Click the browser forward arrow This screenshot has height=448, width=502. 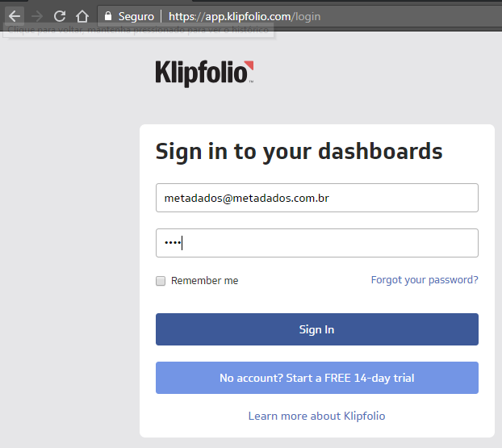pyautogui.click(x=36, y=16)
